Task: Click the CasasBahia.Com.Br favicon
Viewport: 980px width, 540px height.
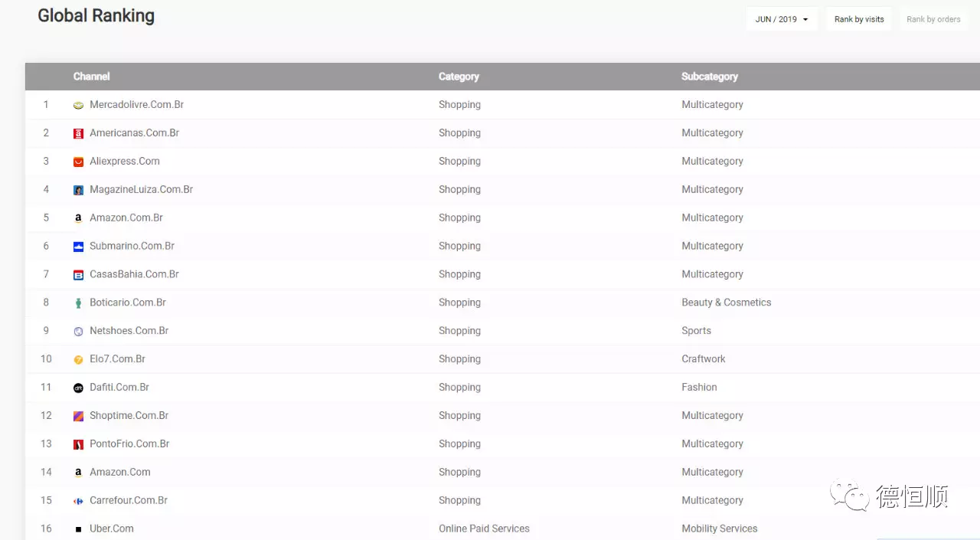Action: (78, 275)
